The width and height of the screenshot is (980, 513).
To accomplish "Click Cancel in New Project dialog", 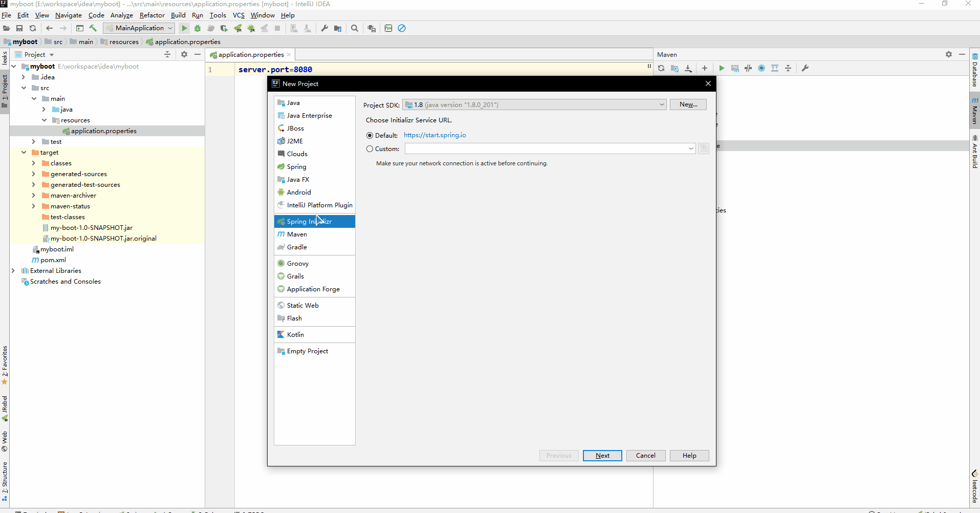I will click(x=646, y=456).
